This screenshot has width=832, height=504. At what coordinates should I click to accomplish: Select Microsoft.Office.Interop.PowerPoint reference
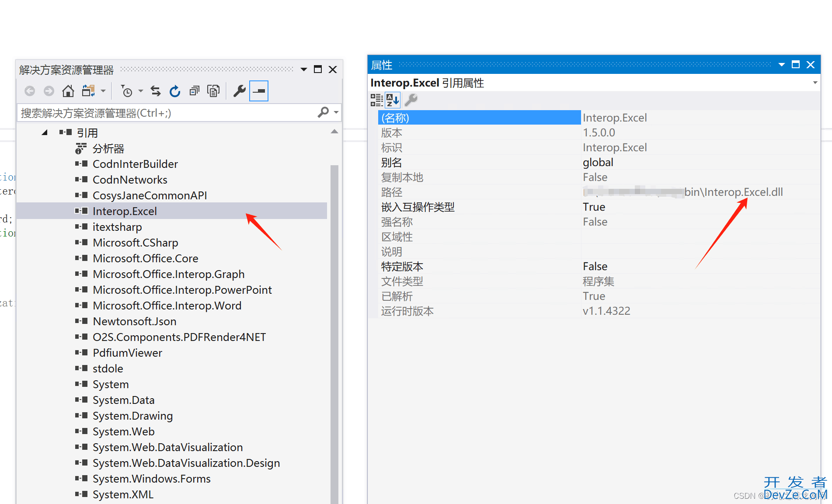pos(182,290)
